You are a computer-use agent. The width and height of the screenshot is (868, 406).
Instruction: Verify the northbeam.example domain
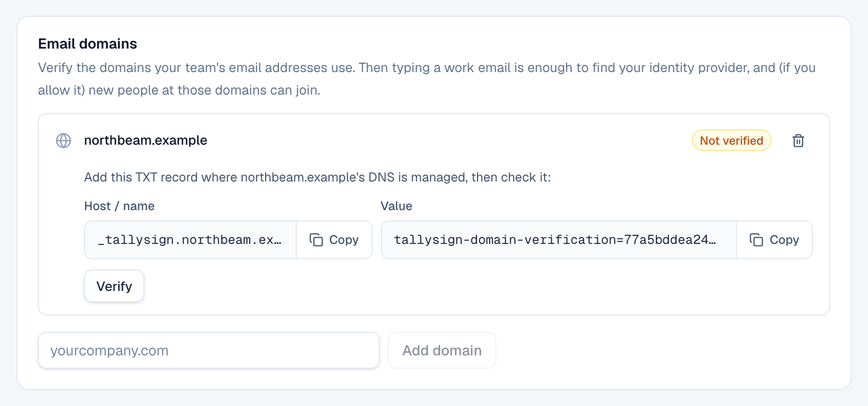point(114,286)
